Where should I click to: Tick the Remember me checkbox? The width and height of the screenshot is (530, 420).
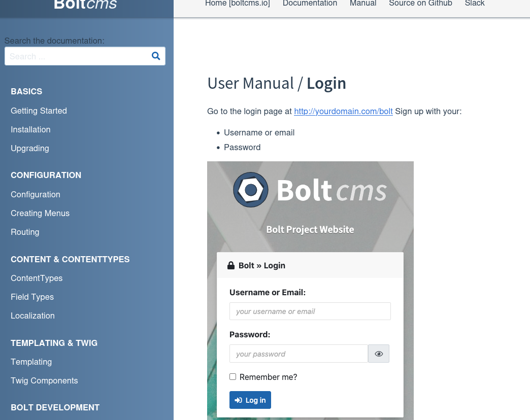[233, 377]
